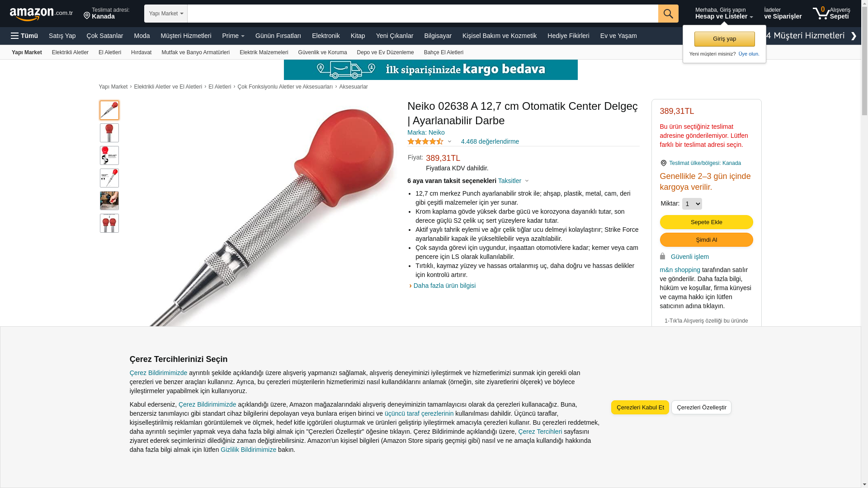Click the magnifying glass search button

coord(668,14)
